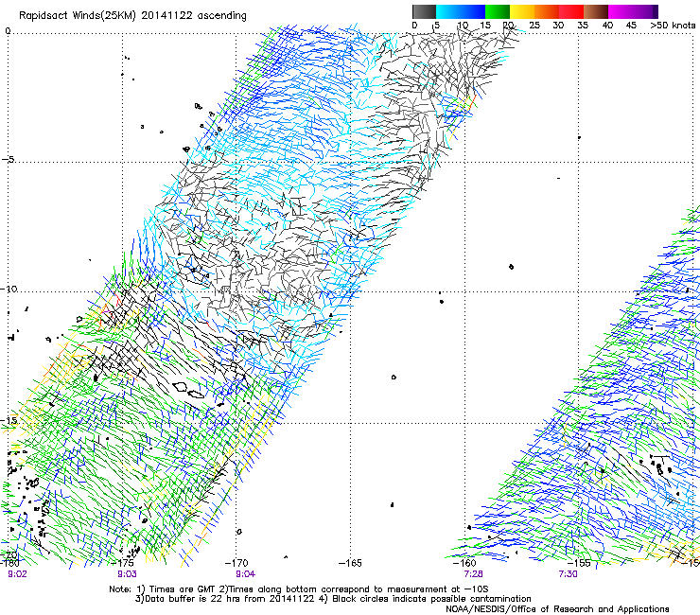700x615 pixels.
Task: Pick the brown 35-40 knots color segment
Action: click(596, 11)
